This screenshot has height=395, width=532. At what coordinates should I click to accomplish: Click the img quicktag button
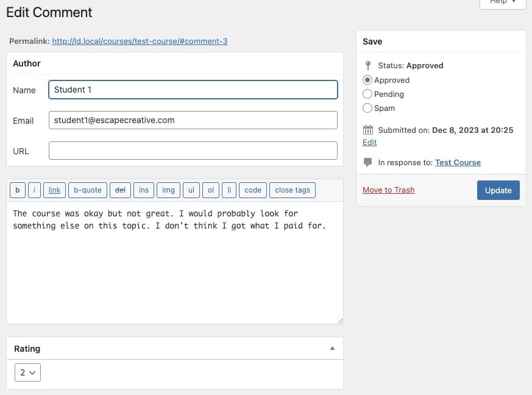(x=168, y=190)
